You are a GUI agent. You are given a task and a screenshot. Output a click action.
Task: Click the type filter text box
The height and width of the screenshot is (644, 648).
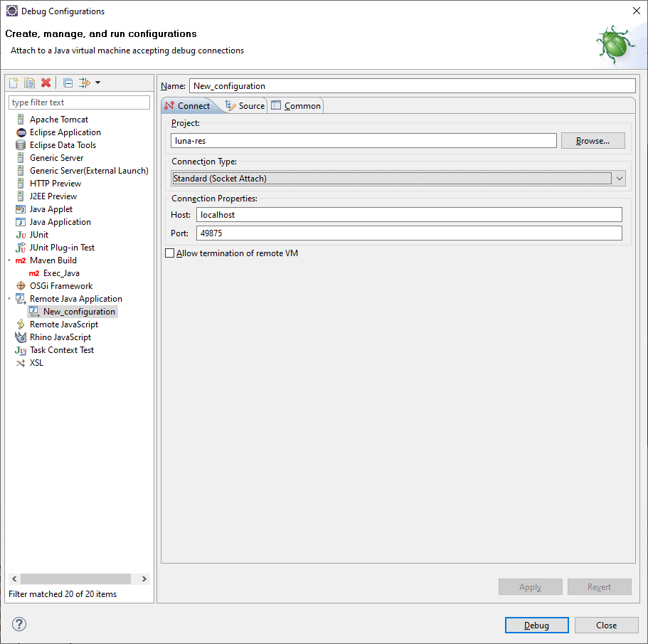[x=80, y=102]
